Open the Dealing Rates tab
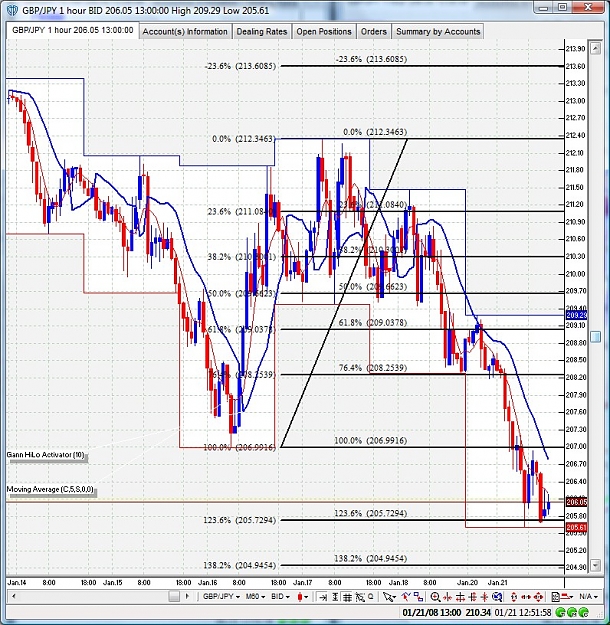The width and height of the screenshot is (610, 625). [x=262, y=31]
